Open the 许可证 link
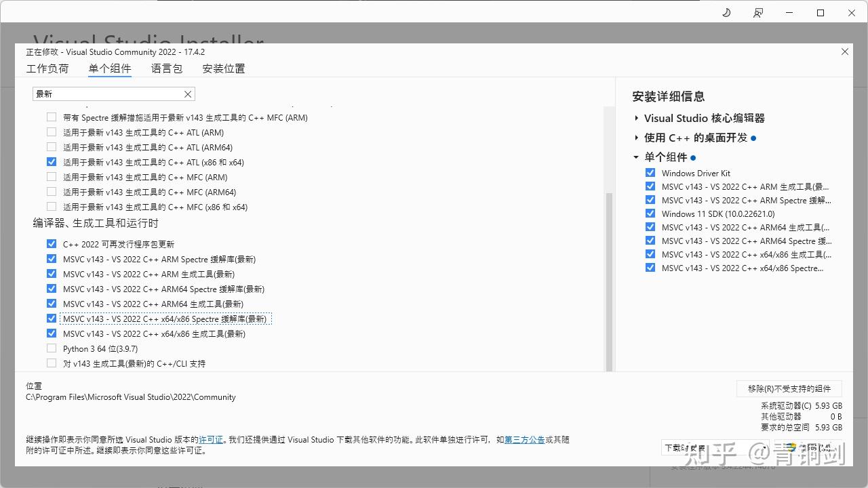The image size is (868, 488). tap(211, 439)
